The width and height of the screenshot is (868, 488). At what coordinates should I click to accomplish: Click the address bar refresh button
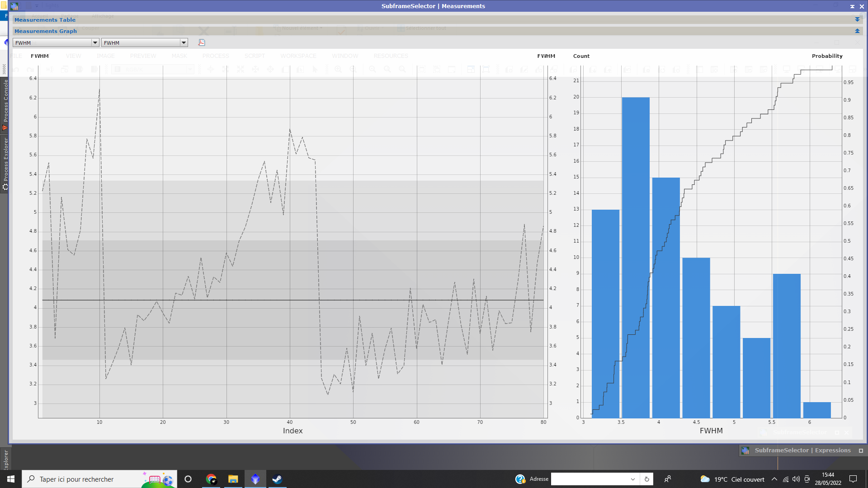[x=647, y=479]
